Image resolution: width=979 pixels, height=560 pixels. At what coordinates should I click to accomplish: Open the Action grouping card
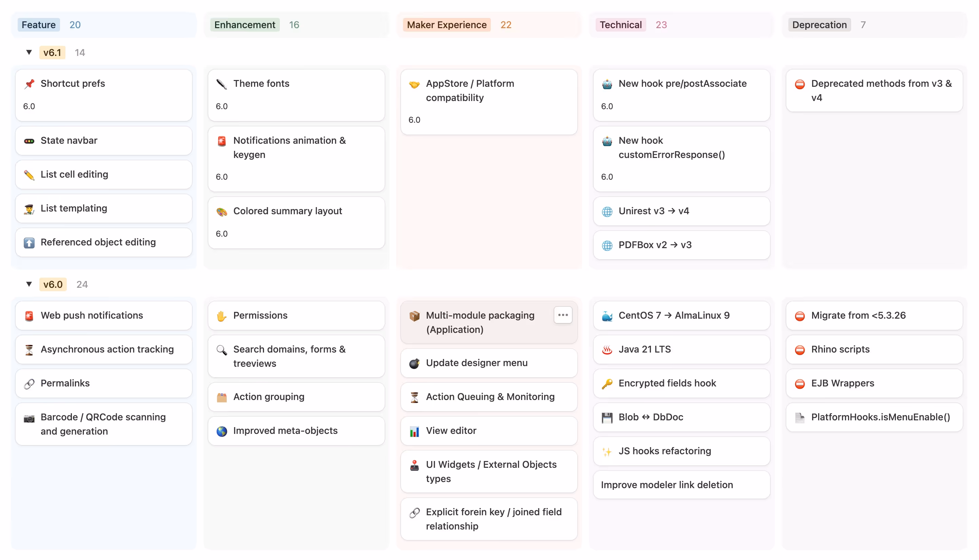point(296,397)
